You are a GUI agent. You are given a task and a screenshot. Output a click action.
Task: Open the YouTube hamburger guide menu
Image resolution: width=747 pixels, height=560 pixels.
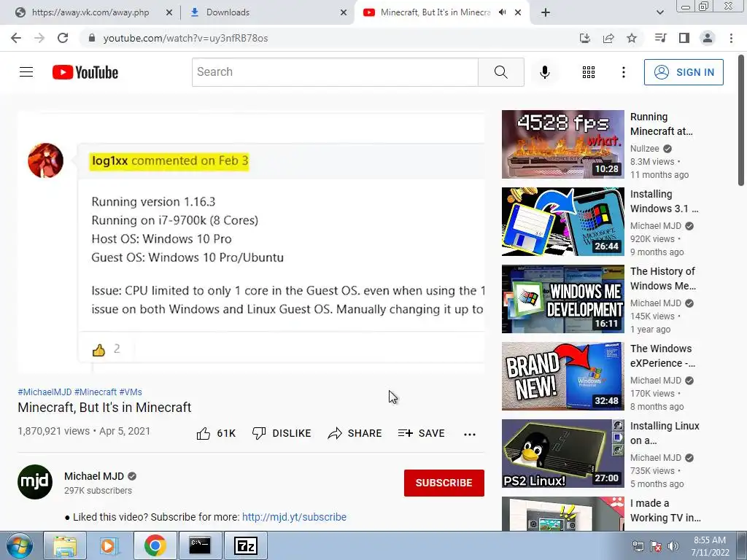[x=26, y=72]
